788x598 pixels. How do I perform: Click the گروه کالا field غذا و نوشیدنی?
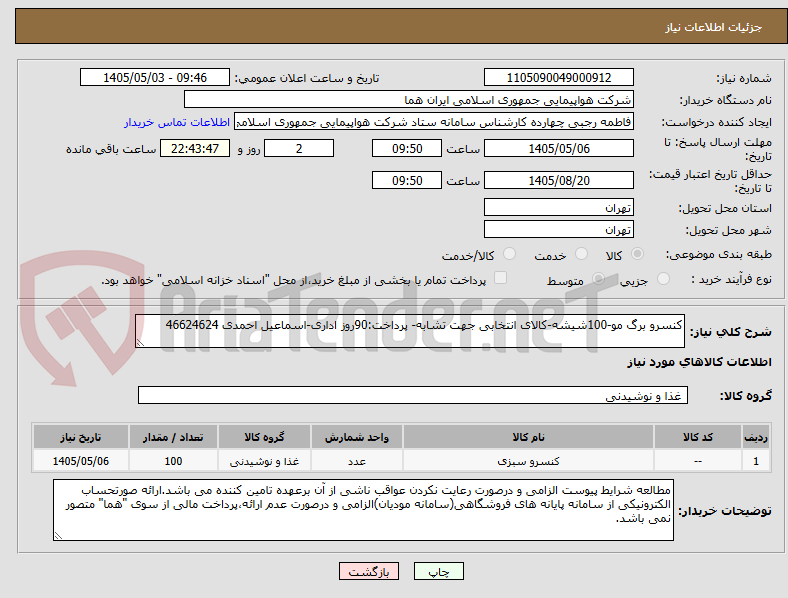tap(413, 395)
